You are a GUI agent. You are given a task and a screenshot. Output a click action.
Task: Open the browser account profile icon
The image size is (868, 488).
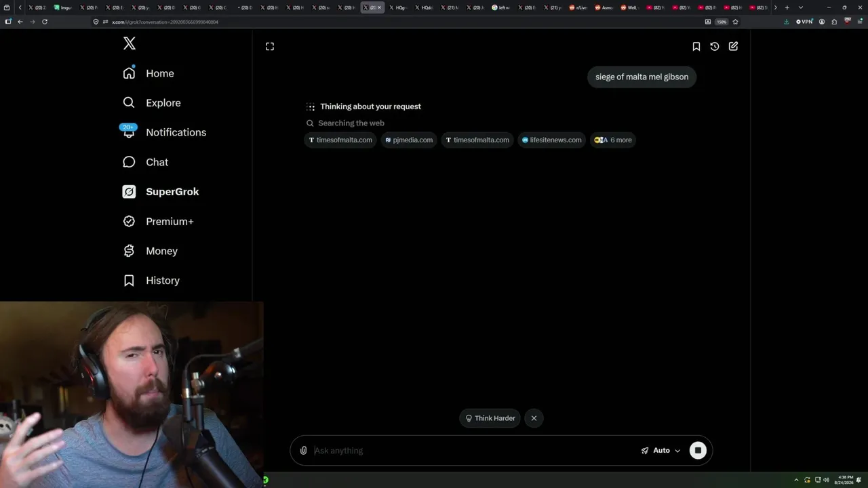[x=822, y=22]
